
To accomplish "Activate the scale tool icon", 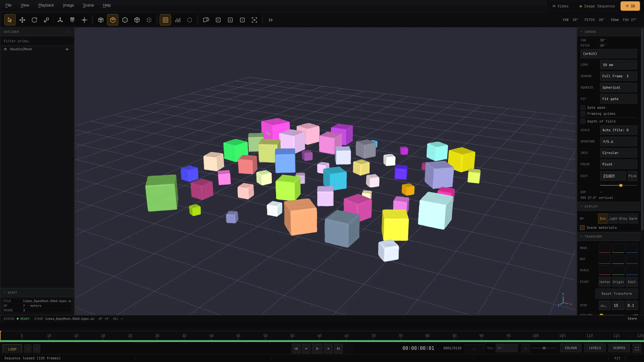I will (47, 20).
